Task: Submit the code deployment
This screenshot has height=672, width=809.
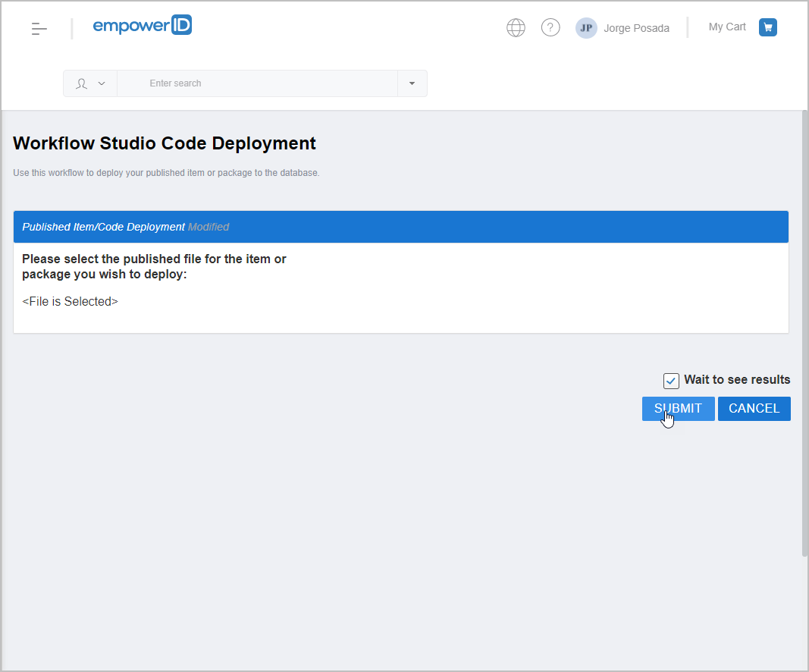Action: click(678, 409)
